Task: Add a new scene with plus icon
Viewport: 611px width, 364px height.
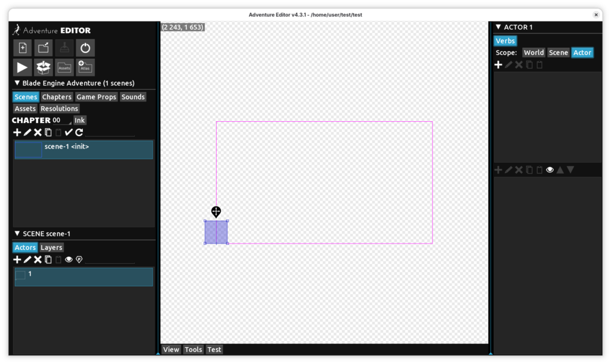Action: tap(17, 132)
